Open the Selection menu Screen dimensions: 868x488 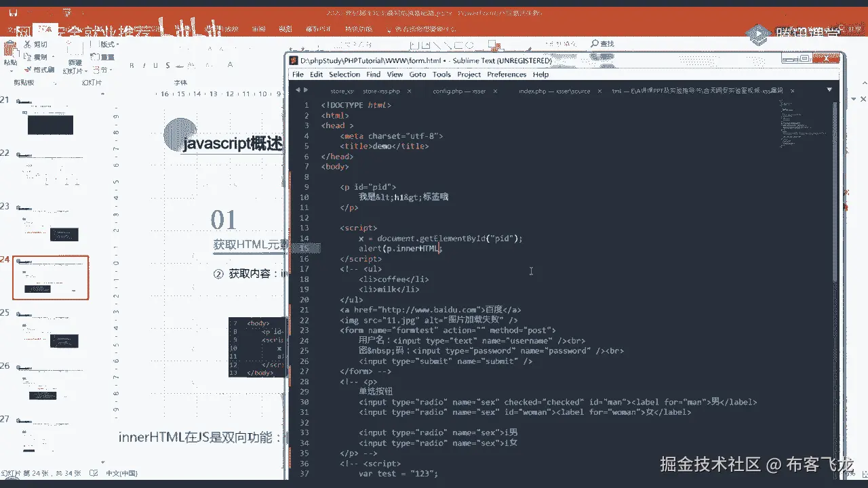[344, 75]
